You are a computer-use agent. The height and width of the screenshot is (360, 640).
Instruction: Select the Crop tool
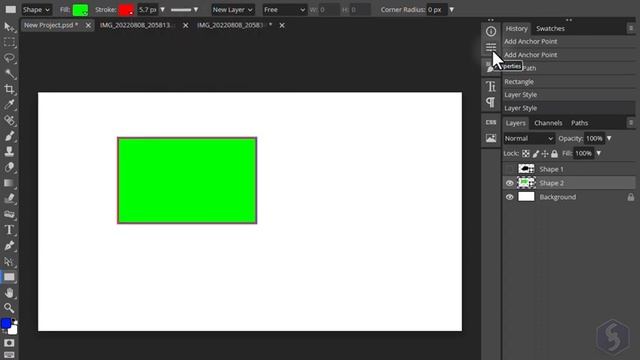pyautogui.click(x=9, y=89)
